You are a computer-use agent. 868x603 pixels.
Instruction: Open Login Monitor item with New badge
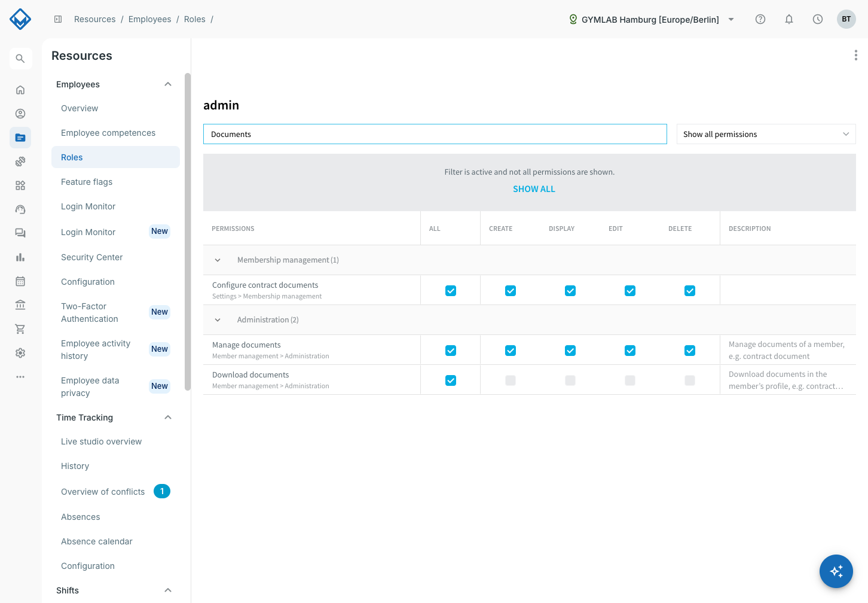(x=115, y=232)
